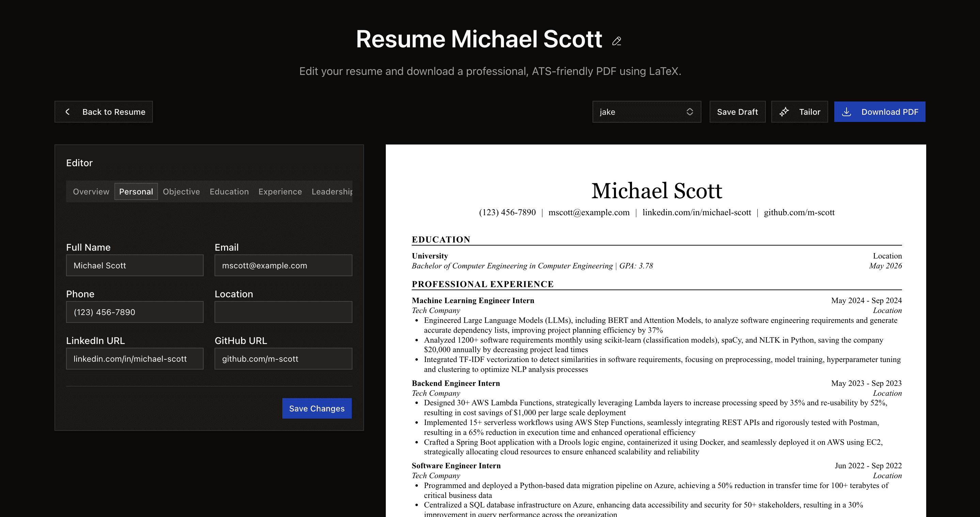This screenshot has height=517, width=980.
Task: Expand the resume draft picker chevron
Action: coord(690,111)
